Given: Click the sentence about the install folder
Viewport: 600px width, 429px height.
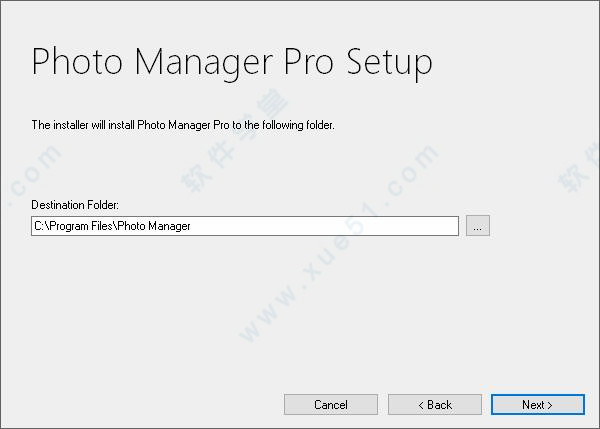Looking at the screenshot, I should click(x=183, y=125).
